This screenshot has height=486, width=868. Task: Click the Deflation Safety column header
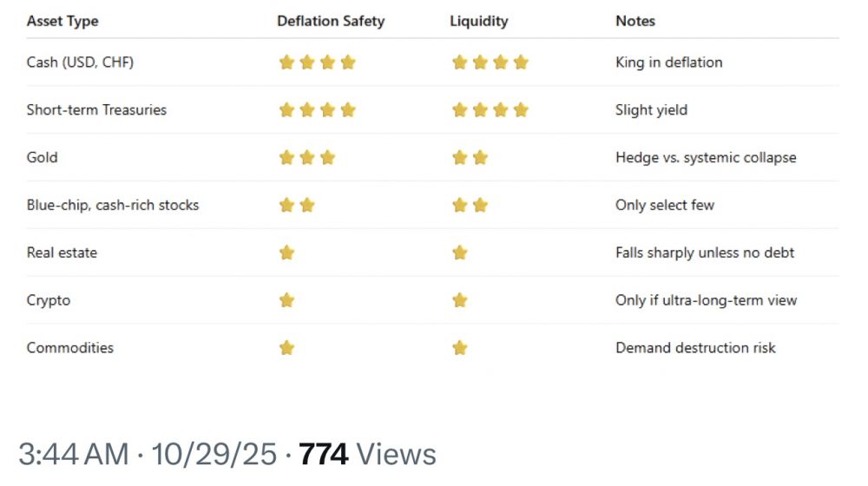331,21
